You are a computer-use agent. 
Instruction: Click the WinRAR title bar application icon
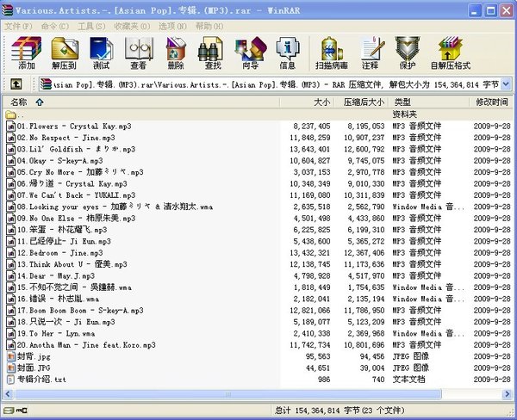[x=7, y=10]
